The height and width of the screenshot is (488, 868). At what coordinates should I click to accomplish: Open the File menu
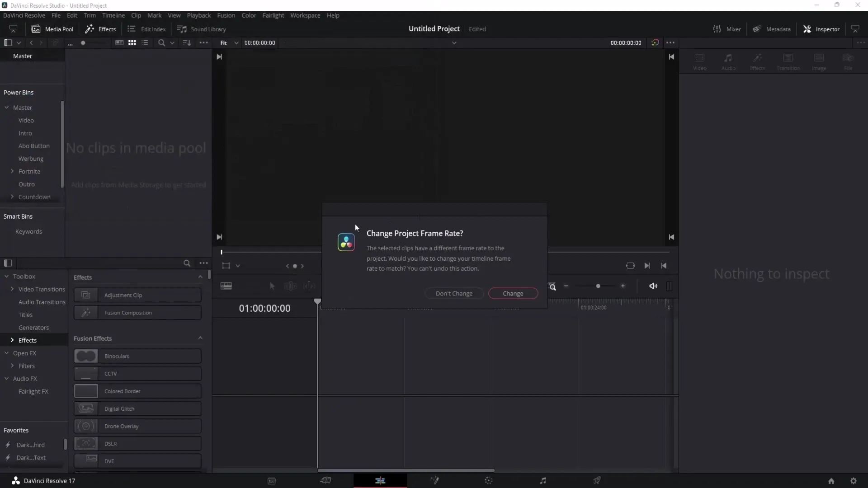pos(56,15)
